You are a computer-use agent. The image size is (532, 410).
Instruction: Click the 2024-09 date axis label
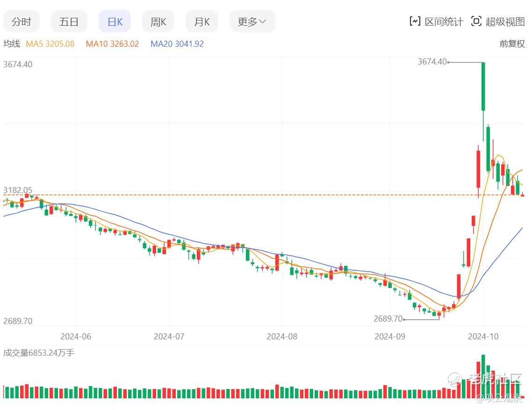390,336
